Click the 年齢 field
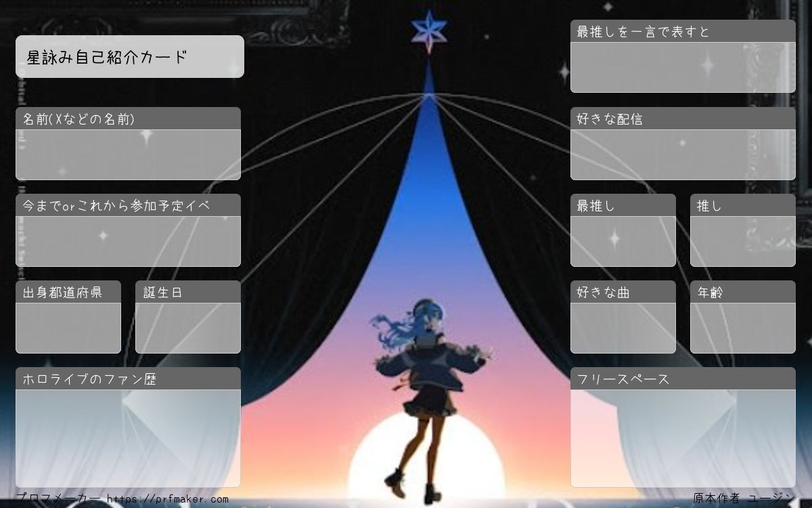The height and width of the screenshot is (508, 812). coord(743,328)
